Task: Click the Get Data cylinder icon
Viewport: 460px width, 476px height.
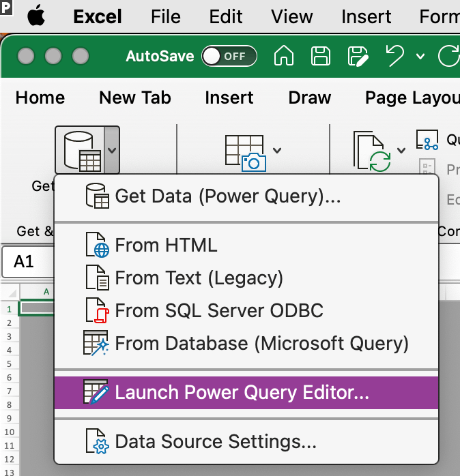Action: point(78,149)
